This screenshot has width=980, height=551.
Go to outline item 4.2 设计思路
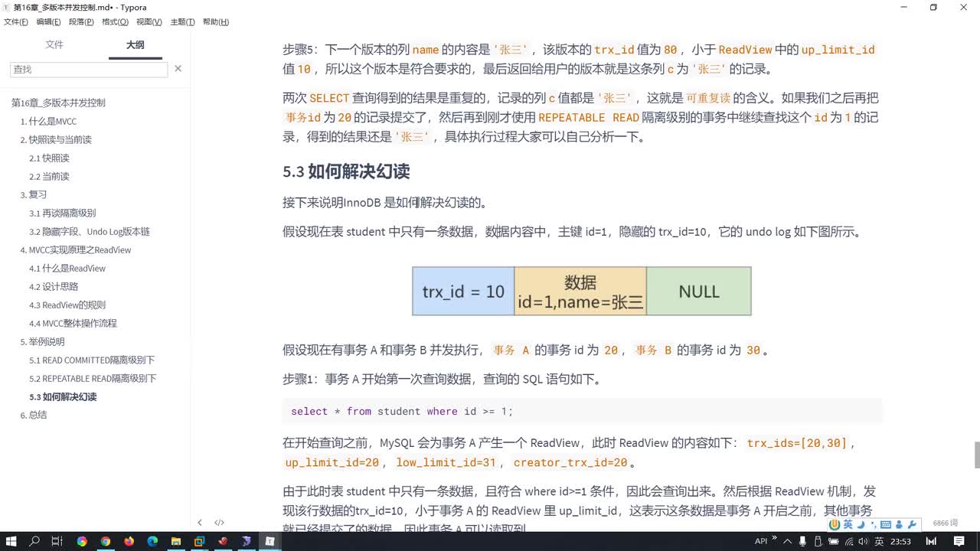54,286
